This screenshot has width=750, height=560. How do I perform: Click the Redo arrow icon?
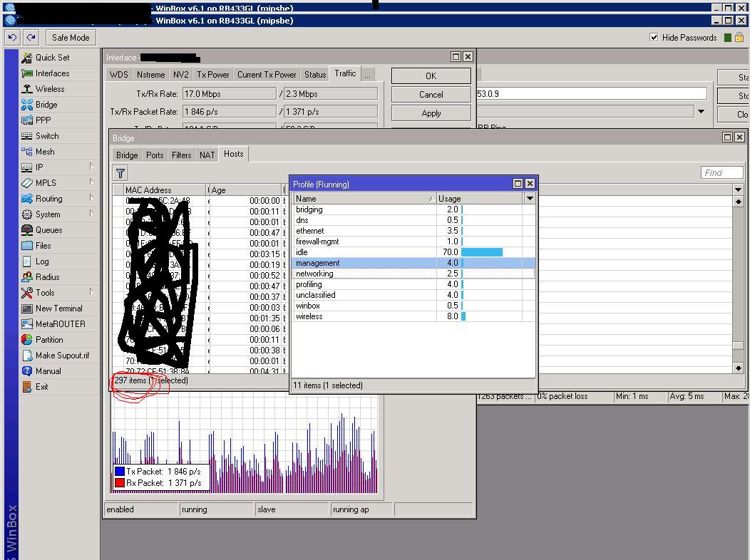[x=31, y=38]
